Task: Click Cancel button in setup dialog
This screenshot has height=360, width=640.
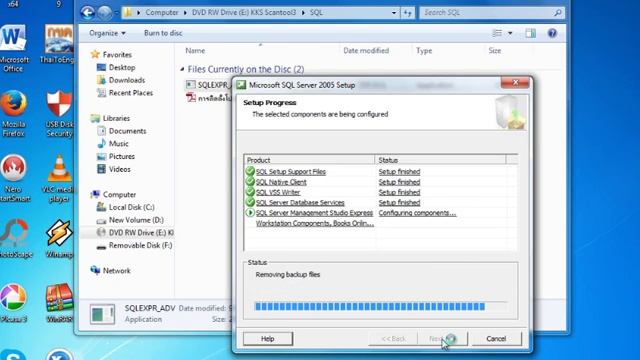Action: 496,338
